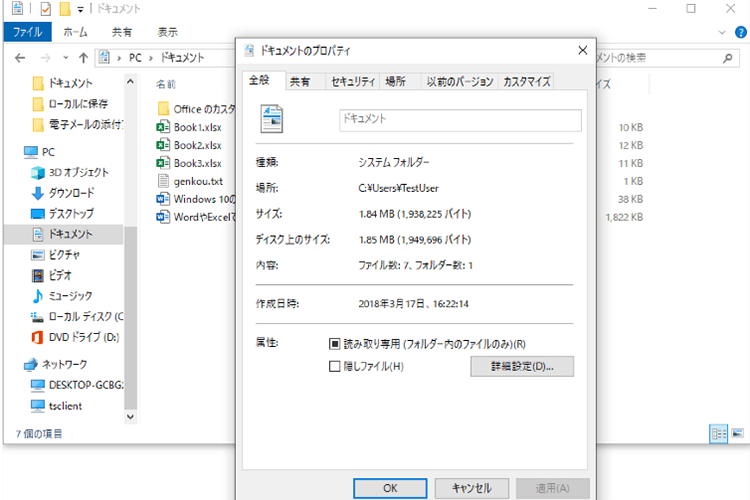Select ドキュメント at top of navigation pane
This screenshot has width=750, height=500.
click(71, 83)
